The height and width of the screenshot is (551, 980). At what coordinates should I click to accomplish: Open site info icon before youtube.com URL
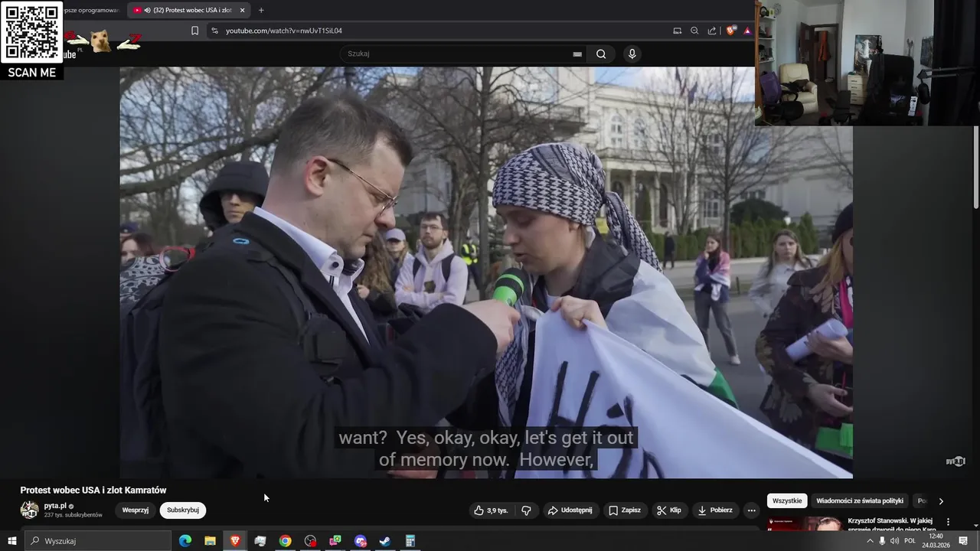214,31
